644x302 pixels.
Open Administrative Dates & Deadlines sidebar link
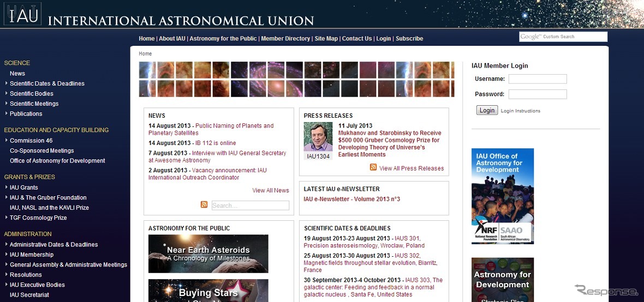point(54,245)
